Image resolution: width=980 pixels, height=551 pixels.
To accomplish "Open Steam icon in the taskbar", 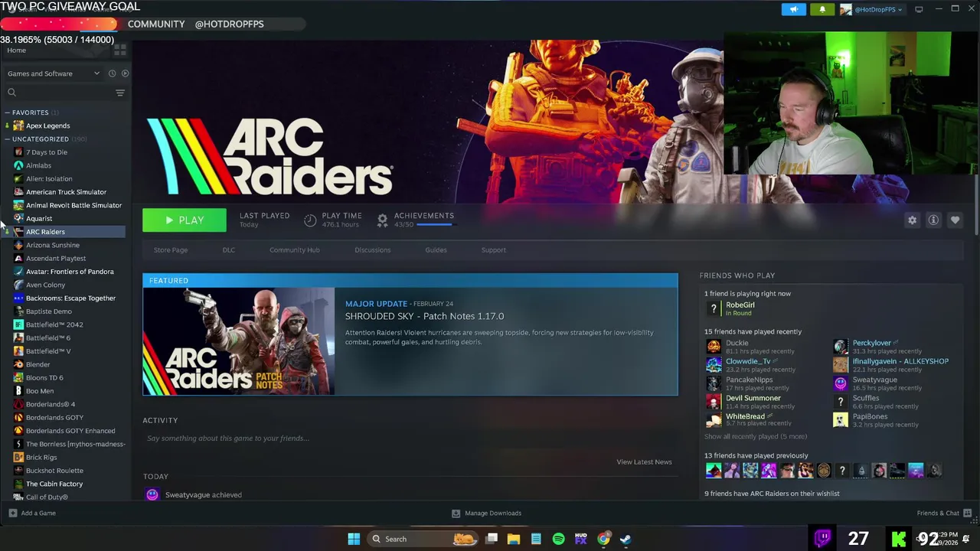I will (x=626, y=539).
